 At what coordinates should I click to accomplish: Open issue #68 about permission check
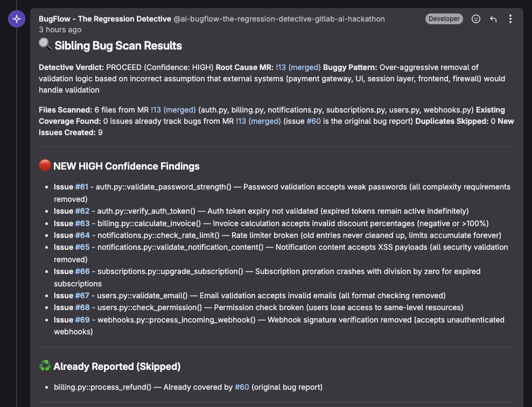[82, 307]
